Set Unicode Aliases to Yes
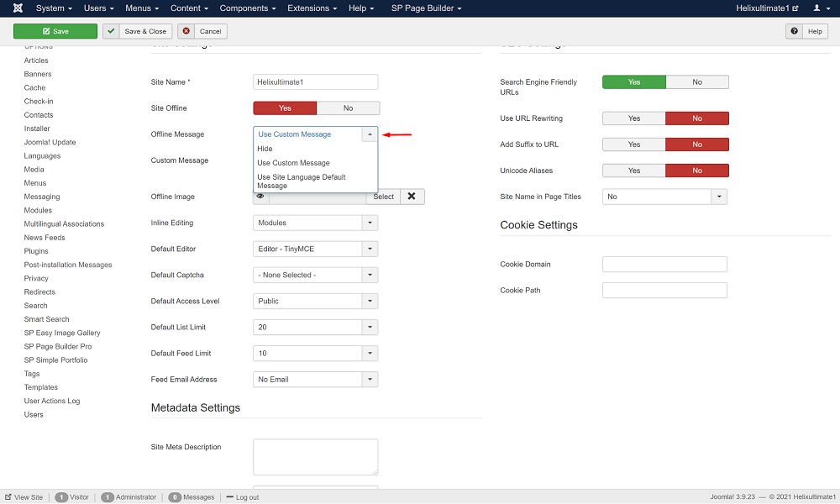 click(x=633, y=171)
